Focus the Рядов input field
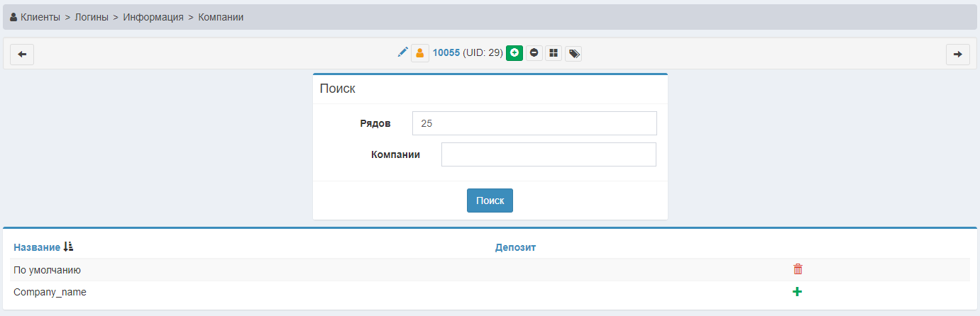Image resolution: width=980 pixels, height=316 pixels. coord(534,123)
